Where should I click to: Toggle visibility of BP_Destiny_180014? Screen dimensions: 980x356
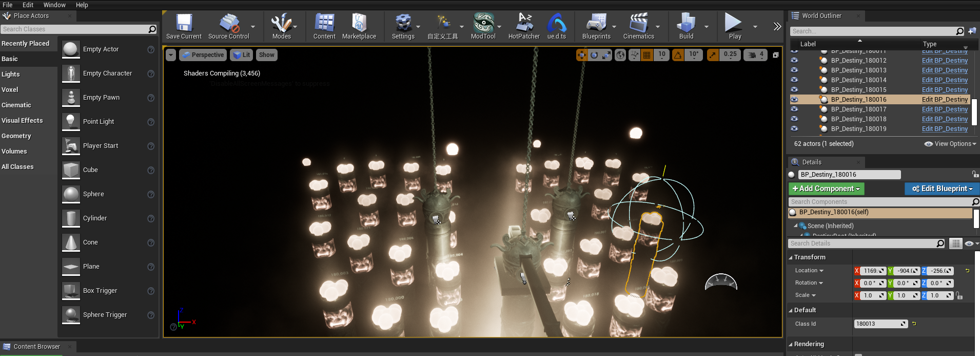click(794, 80)
